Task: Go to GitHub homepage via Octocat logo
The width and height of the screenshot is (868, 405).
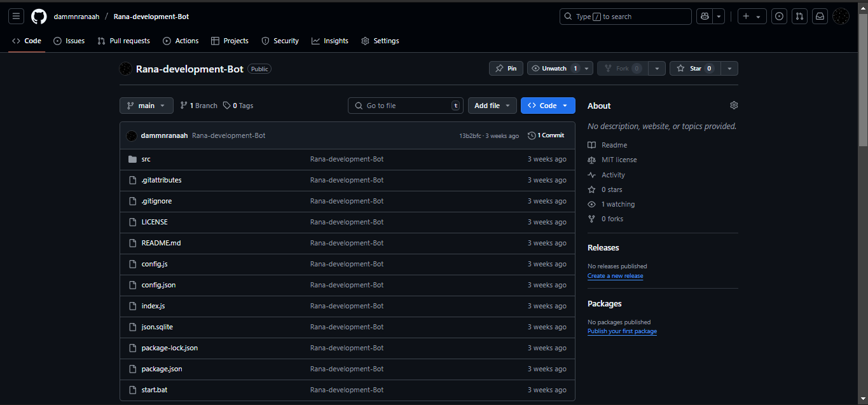Action: (39, 17)
